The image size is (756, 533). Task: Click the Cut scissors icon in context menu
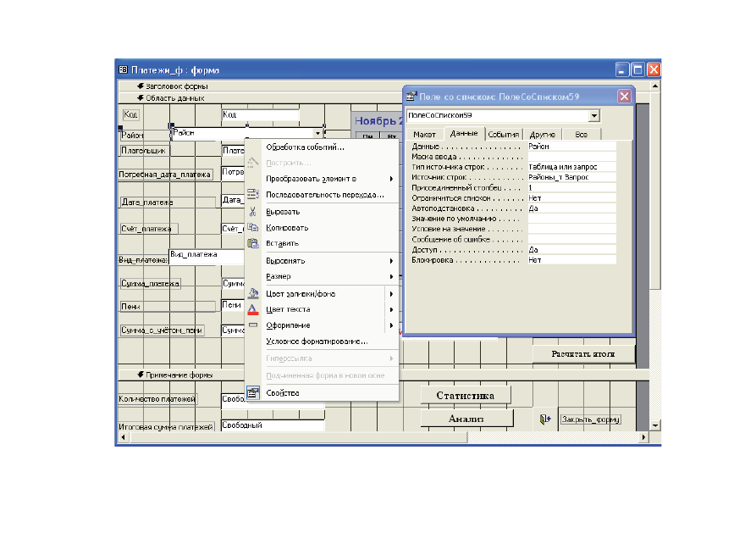(252, 212)
